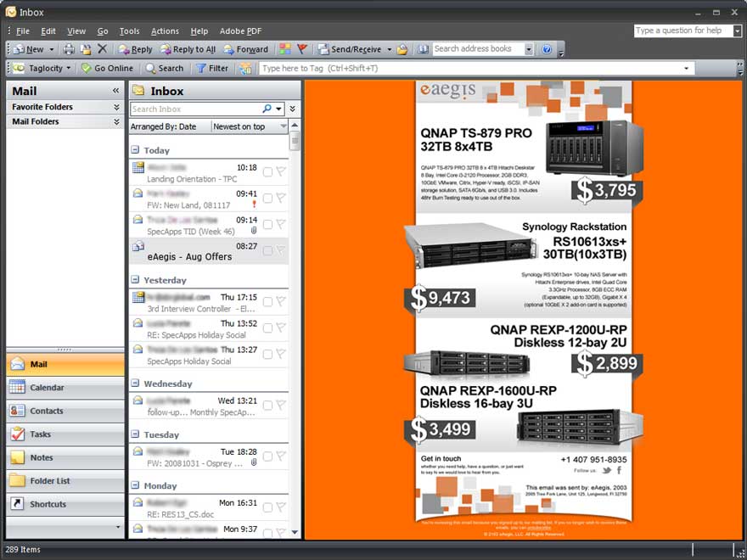The height and width of the screenshot is (560, 747).
Task: Click the Delete (X) toolbar icon
Action: pyautogui.click(x=102, y=49)
